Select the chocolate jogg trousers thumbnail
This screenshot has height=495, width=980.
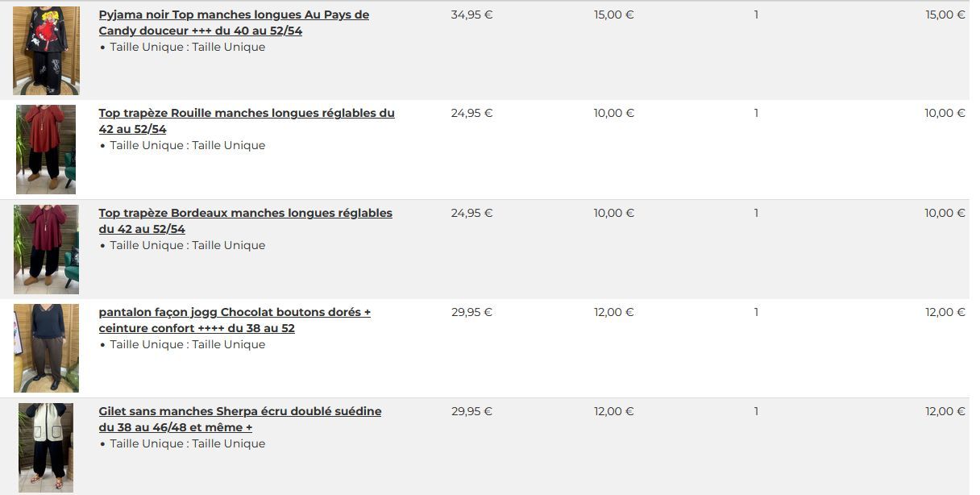pos(46,347)
